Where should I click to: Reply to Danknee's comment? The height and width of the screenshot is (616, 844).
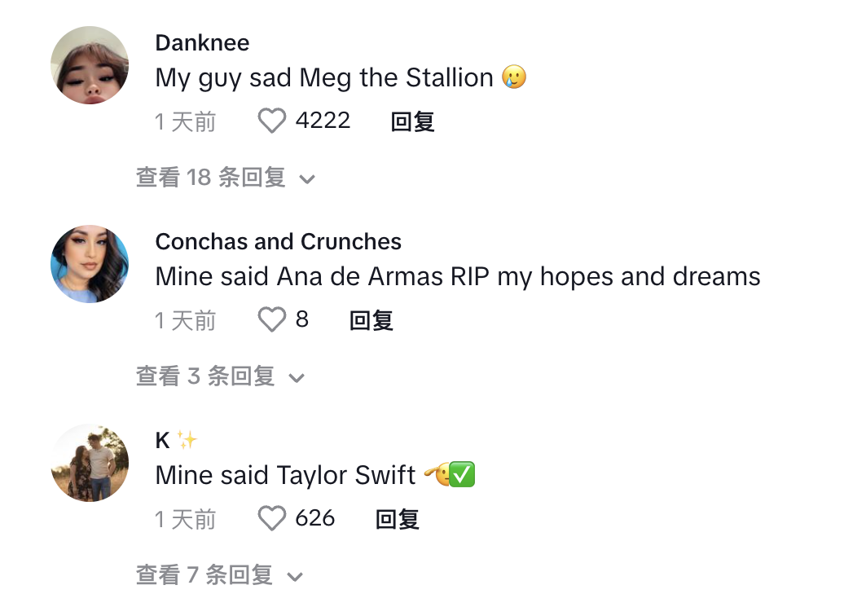pos(412,121)
